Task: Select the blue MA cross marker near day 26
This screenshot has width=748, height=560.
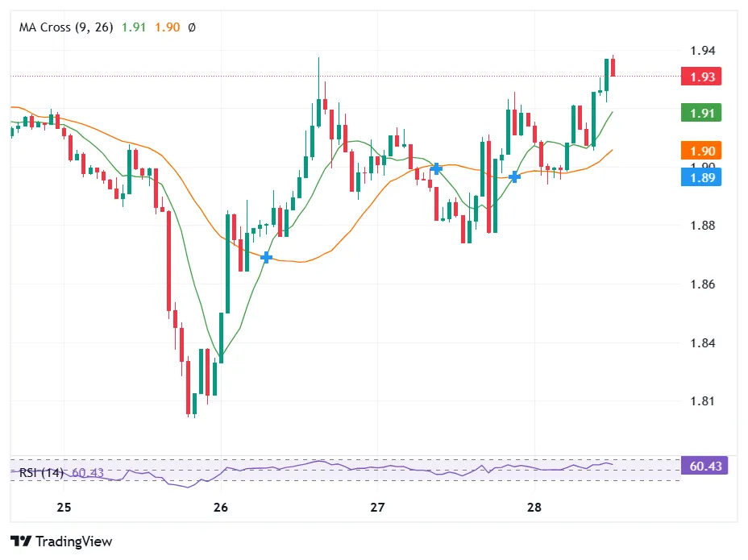Action: coord(266,258)
